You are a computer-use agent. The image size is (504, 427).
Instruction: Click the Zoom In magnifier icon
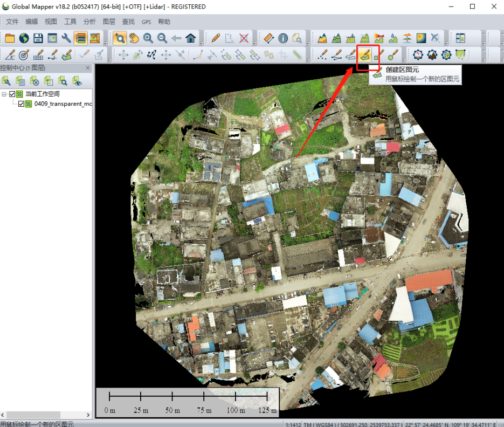(x=148, y=38)
